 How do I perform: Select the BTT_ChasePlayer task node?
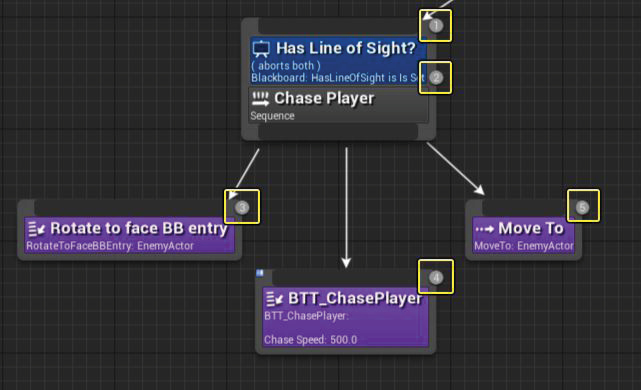pyautogui.click(x=346, y=317)
